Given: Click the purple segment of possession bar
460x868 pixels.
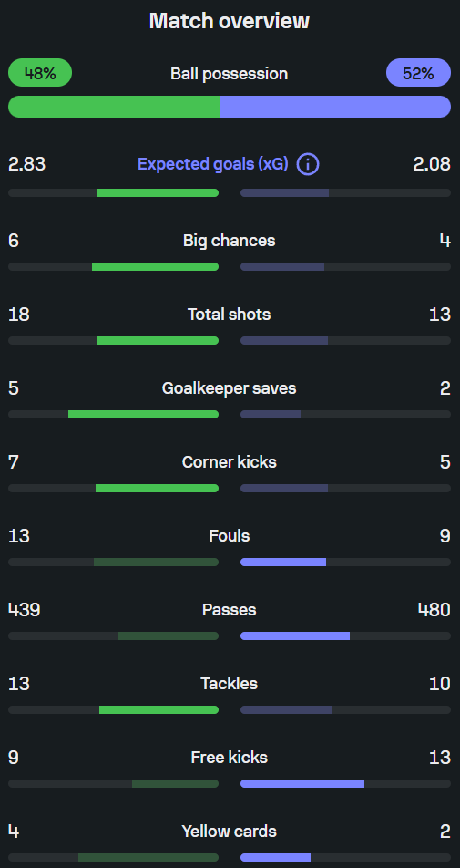Looking at the screenshot, I should click(x=335, y=107).
